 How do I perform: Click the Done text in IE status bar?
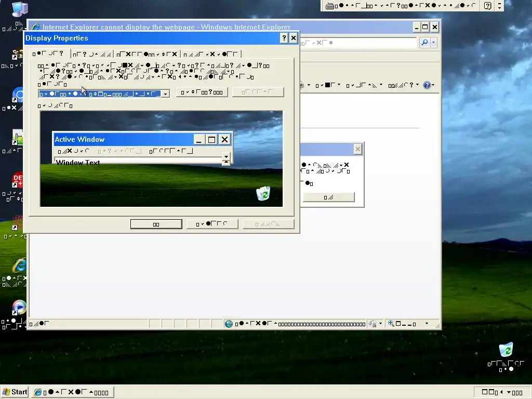39,324
